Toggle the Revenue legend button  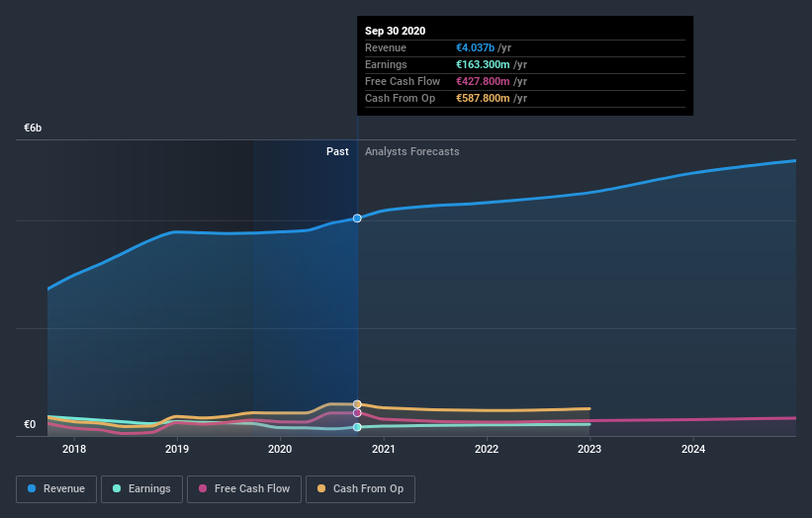56,489
